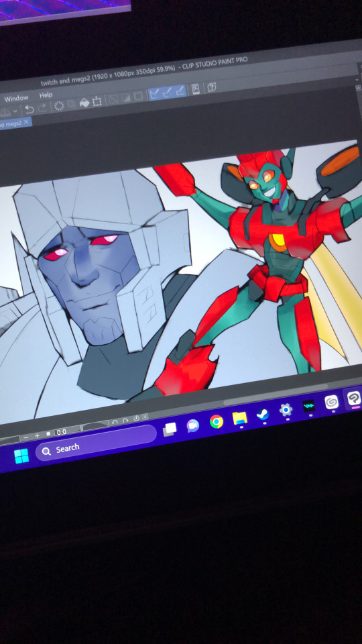Open the waveform app on the taskbar
The image size is (362, 644).
pos(308,406)
